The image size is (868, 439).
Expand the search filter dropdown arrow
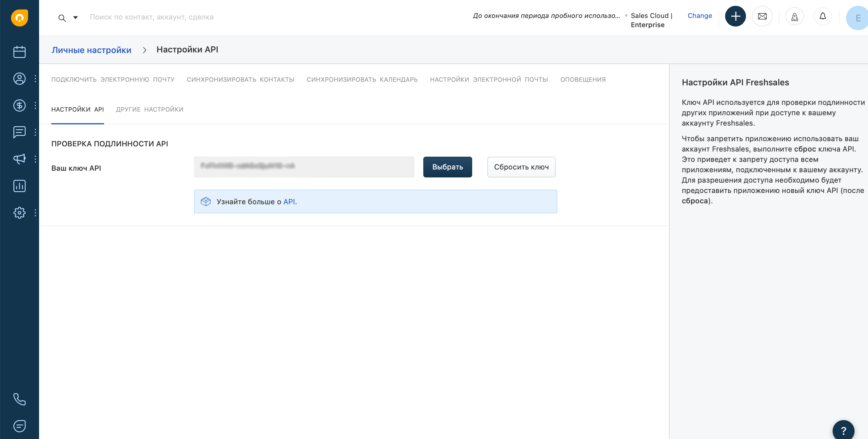pyautogui.click(x=75, y=17)
